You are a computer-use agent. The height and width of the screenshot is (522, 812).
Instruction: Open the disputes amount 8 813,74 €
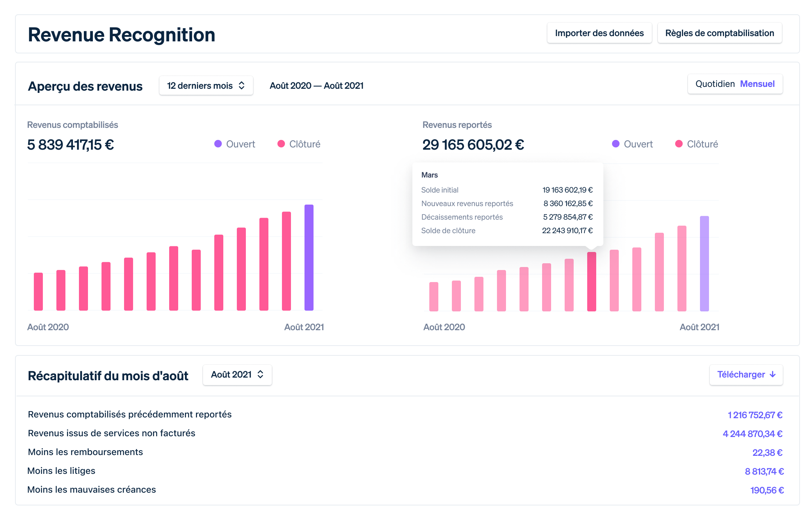pyautogui.click(x=764, y=472)
